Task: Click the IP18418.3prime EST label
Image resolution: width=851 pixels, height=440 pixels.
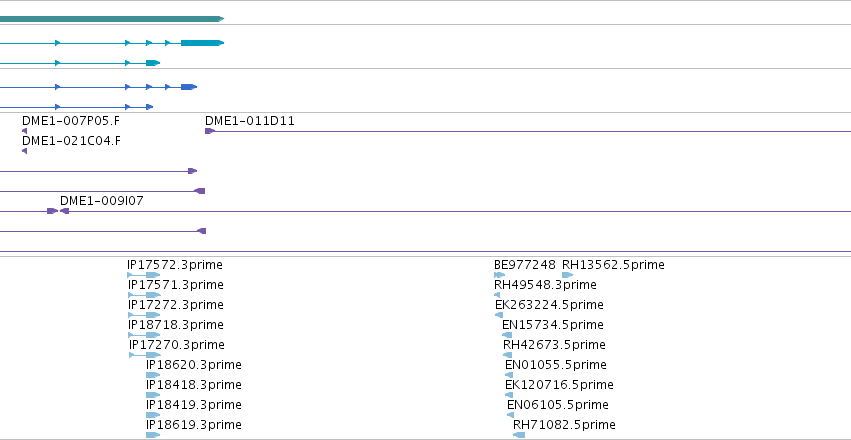Action: (194, 385)
